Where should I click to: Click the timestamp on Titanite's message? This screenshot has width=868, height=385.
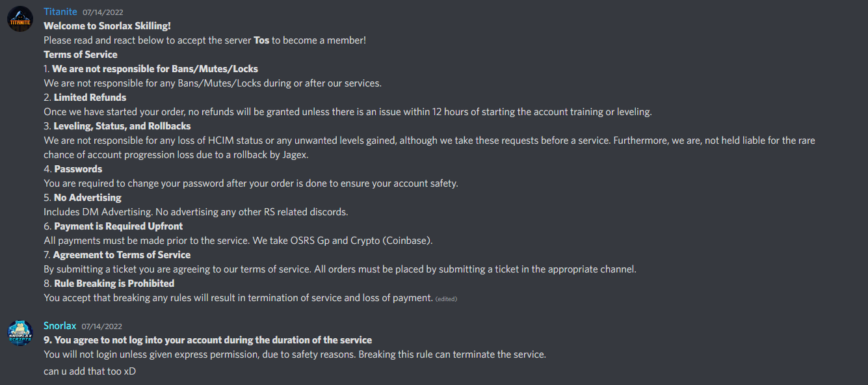103,12
